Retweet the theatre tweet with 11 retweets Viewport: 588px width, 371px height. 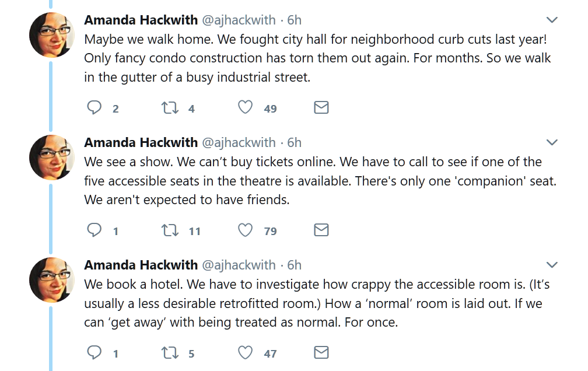tap(169, 230)
